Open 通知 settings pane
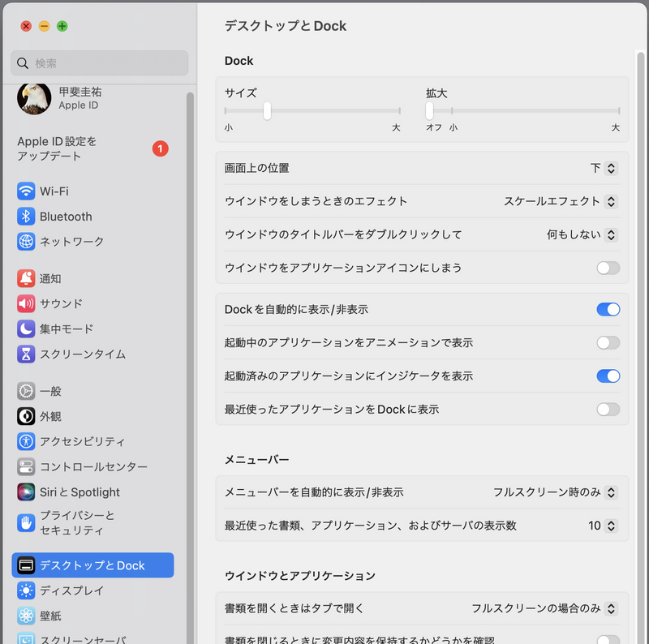Screen dimensions: 649x644 coord(92,278)
